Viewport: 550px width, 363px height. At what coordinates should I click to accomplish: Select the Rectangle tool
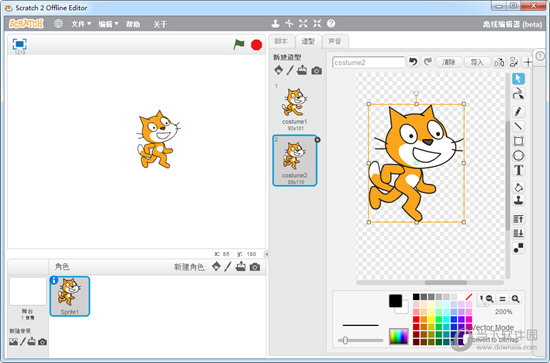click(518, 141)
